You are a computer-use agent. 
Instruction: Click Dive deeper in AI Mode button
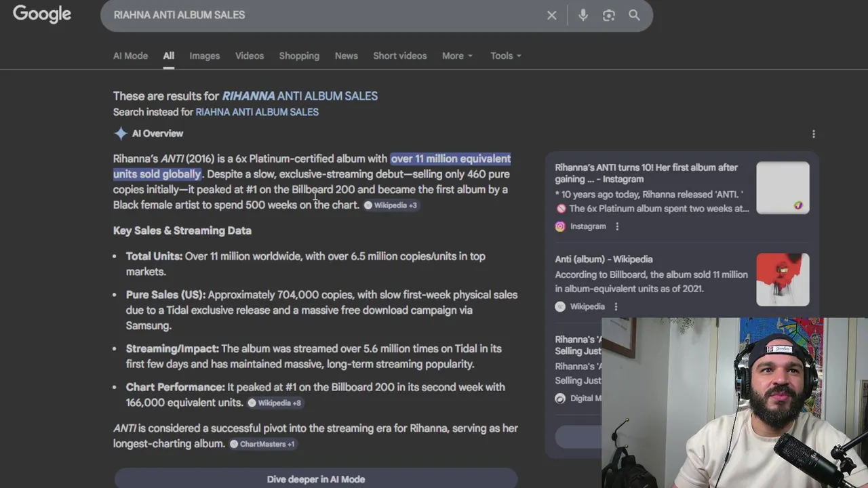[316, 479]
